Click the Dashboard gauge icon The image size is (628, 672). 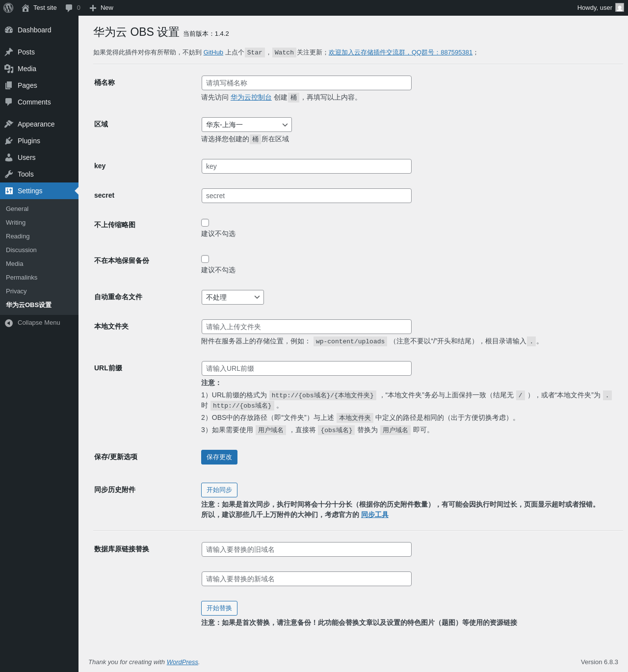[9, 30]
